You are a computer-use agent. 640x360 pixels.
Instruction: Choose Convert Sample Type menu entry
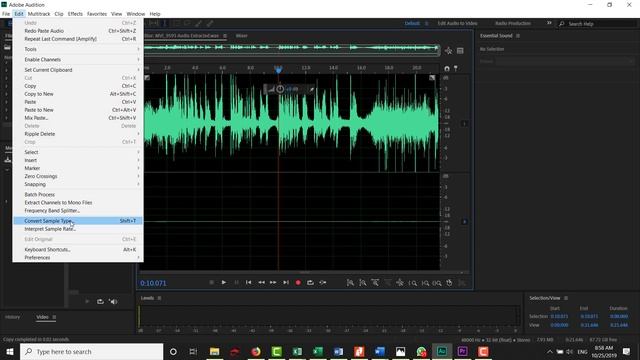pos(78,221)
